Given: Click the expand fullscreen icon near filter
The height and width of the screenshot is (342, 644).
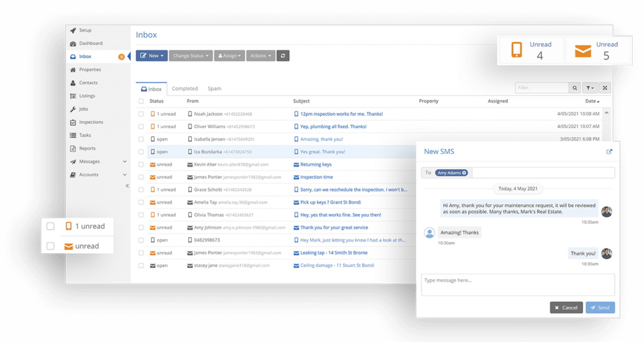Looking at the screenshot, I should (x=605, y=89).
